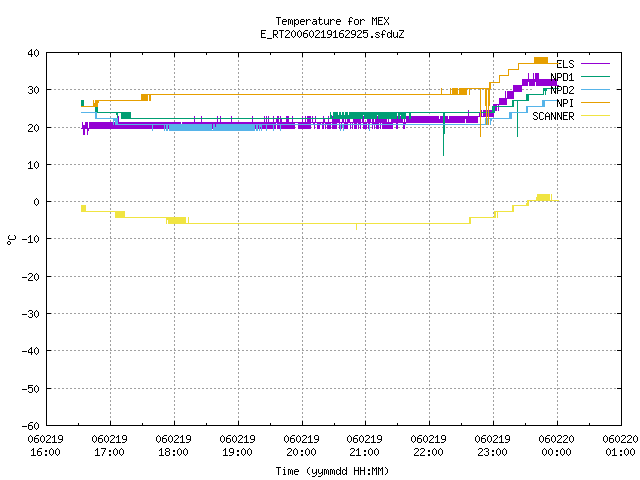Click the yellow SCANNER small dip before 21:00

pyautogui.click(x=356, y=227)
